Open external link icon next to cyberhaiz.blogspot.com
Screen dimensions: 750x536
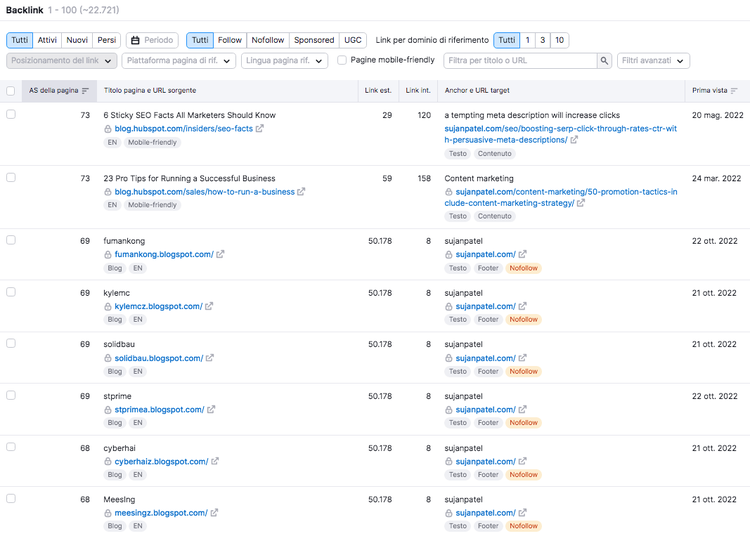coord(215,461)
